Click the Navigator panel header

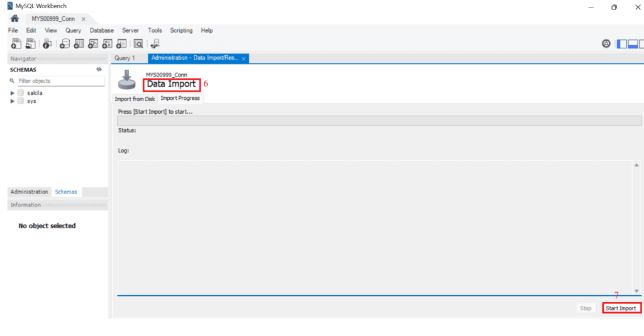pyautogui.click(x=57, y=58)
